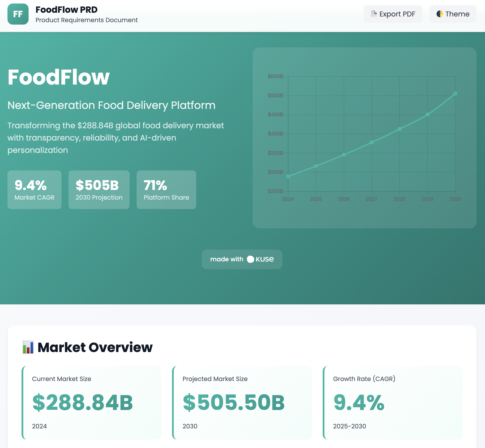
Task: Click the FoodFlow PRD header title
Action: [x=66, y=10]
